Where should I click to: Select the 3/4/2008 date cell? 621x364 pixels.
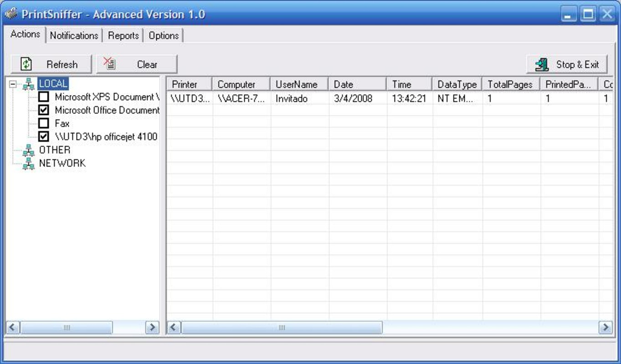[x=358, y=98]
